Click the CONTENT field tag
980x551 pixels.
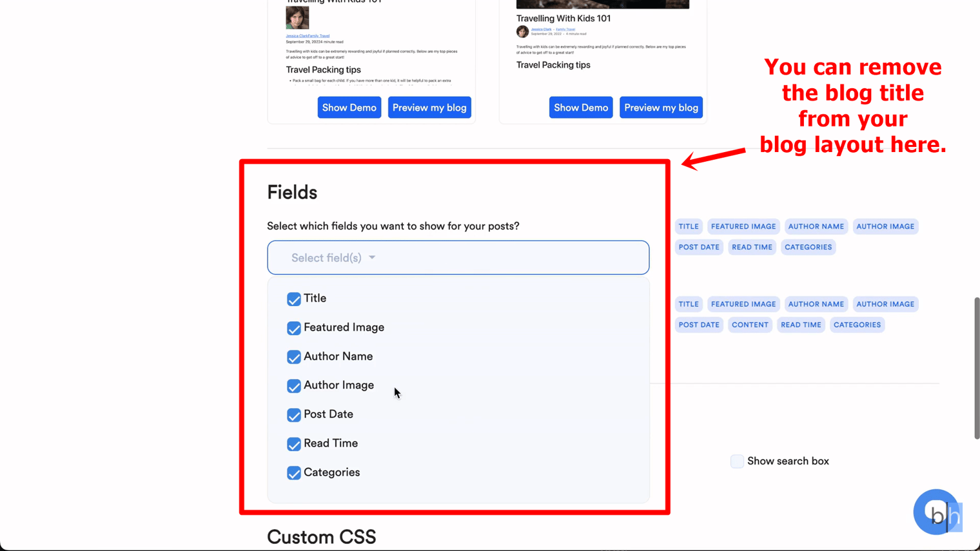coord(750,325)
